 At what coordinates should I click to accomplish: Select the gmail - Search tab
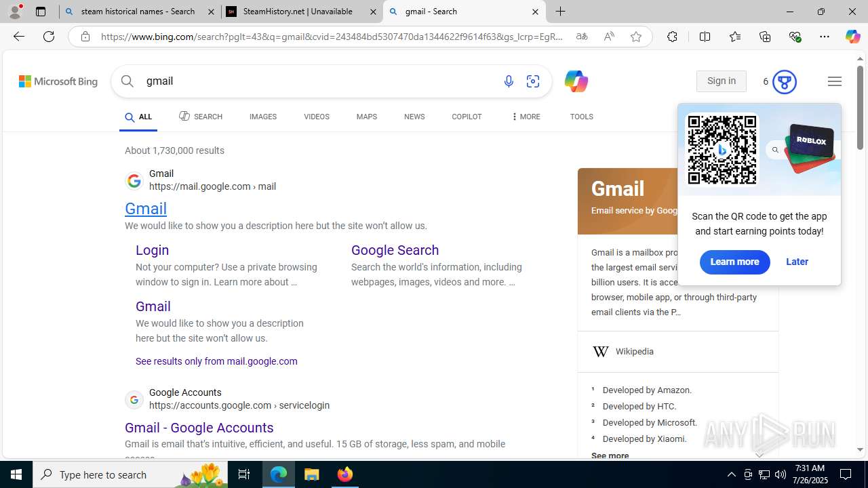point(465,12)
